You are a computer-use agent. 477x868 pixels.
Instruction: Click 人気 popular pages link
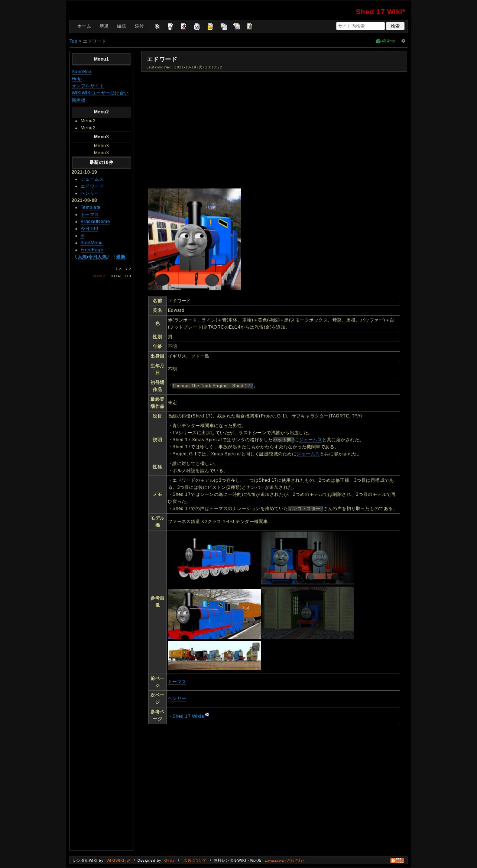[82, 257]
